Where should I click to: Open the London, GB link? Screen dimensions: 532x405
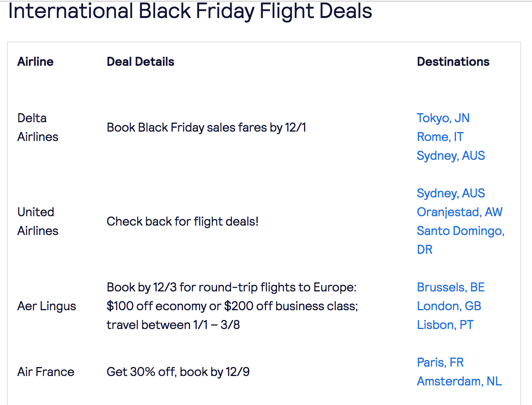click(x=449, y=306)
